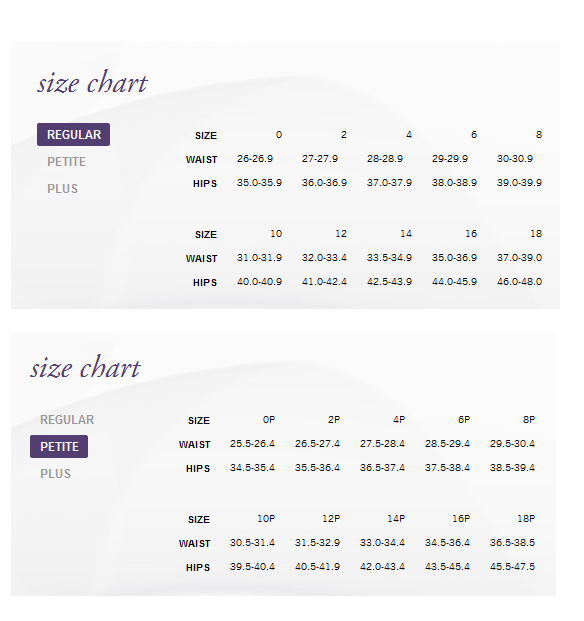Click the size 18P column header

[x=526, y=518]
